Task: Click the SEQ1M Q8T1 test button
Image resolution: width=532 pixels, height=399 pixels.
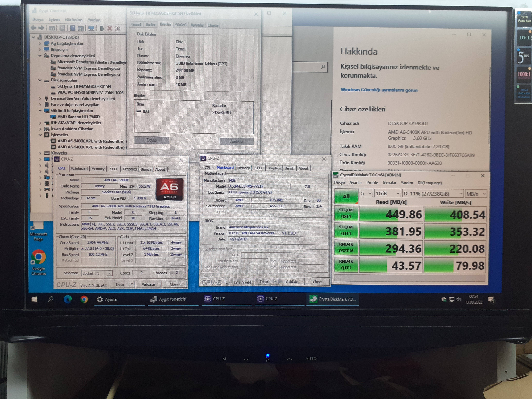Action: point(346,213)
